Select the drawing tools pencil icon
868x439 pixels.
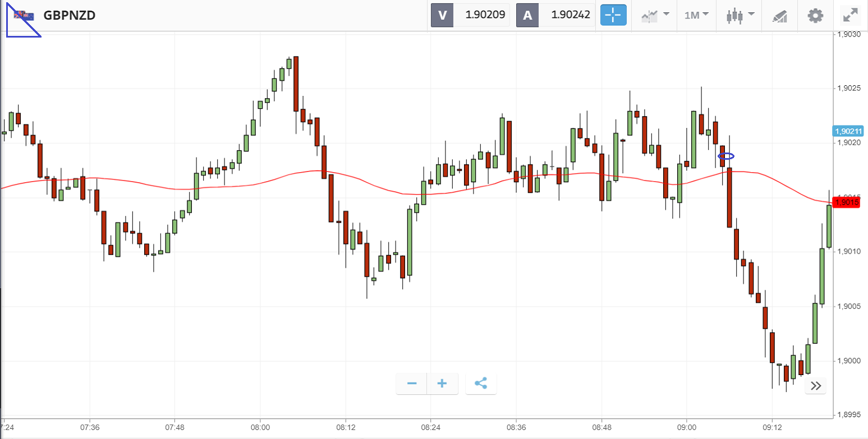point(780,16)
